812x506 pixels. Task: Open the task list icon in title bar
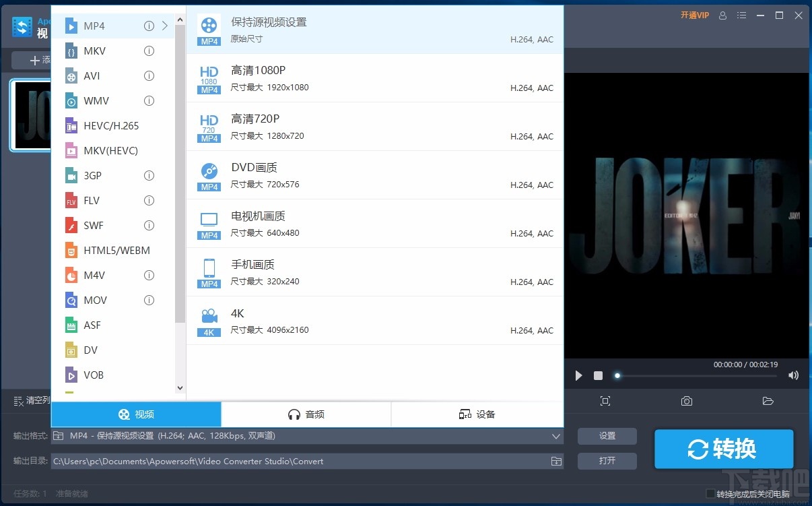tap(741, 15)
